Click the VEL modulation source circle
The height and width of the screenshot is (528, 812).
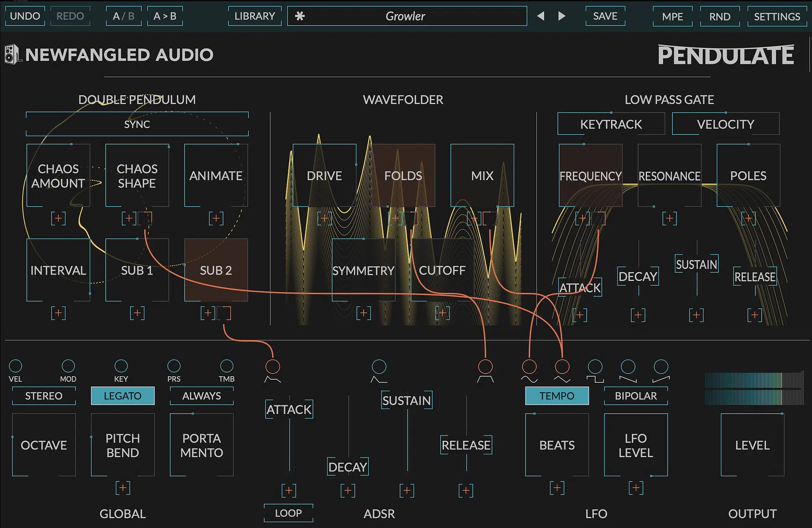[16, 366]
